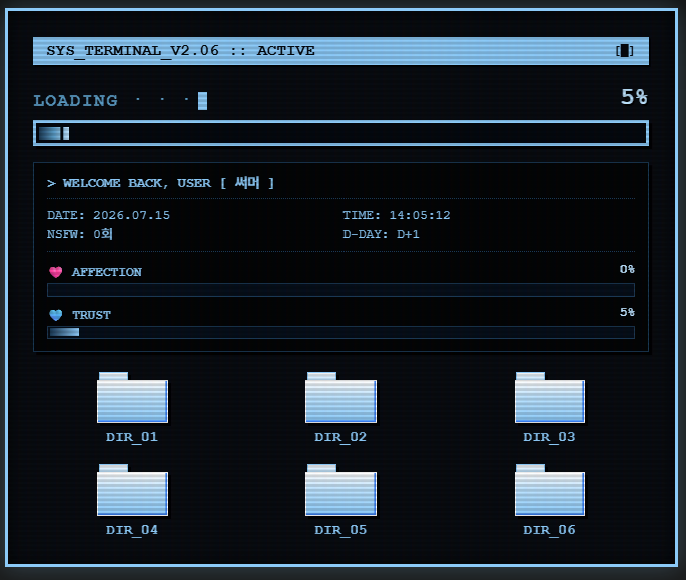The image size is (686, 580).
Task: Click the AFFECTION label
Action: pos(107,272)
